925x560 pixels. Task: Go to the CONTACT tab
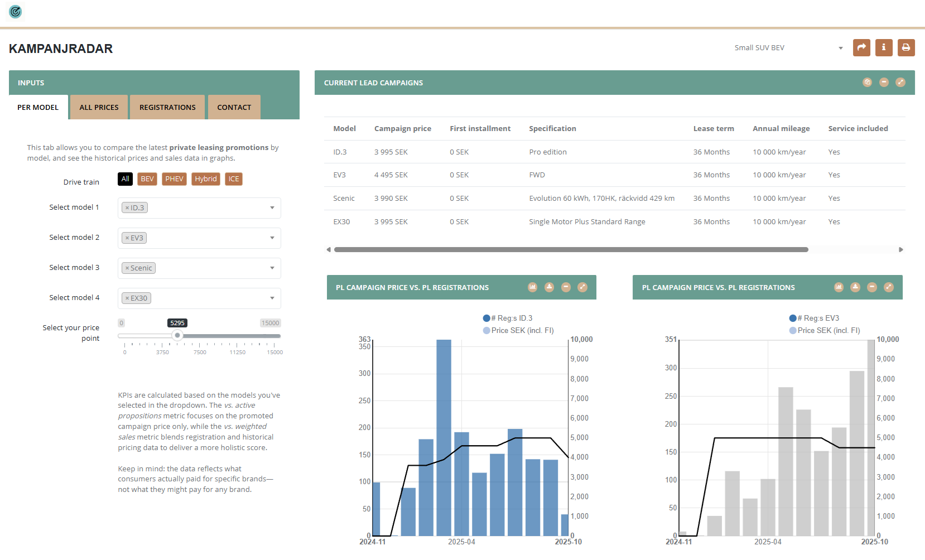234,107
